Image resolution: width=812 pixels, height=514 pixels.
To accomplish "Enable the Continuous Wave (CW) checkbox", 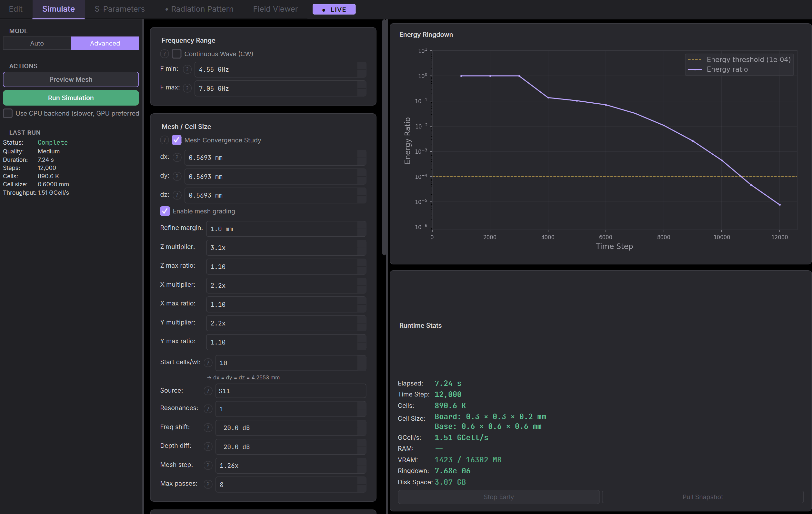I will click(x=177, y=54).
